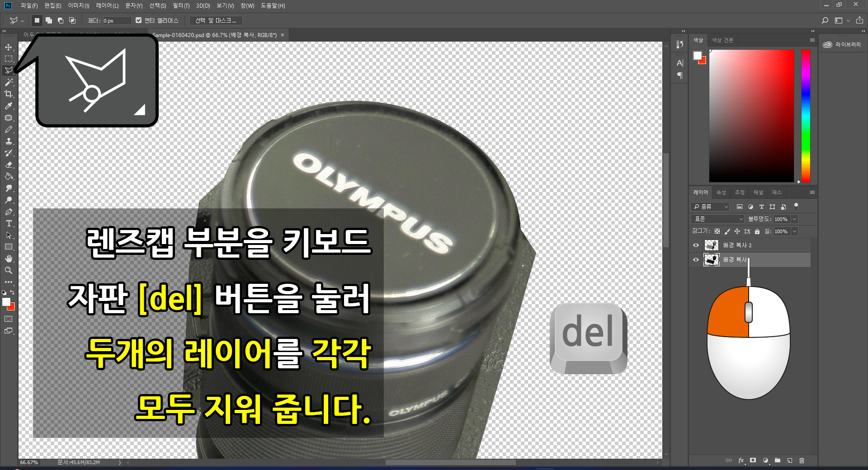Click the layer style fx icon

(741, 461)
